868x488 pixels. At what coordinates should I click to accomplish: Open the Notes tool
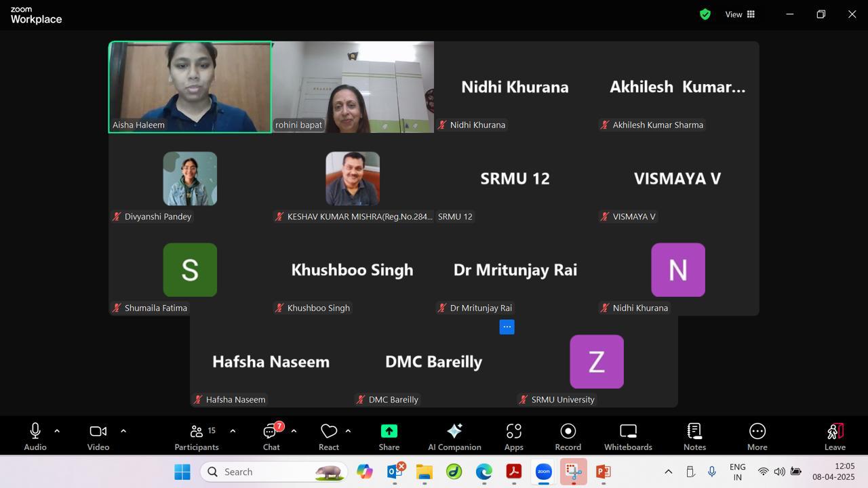pyautogui.click(x=694, y=437)
